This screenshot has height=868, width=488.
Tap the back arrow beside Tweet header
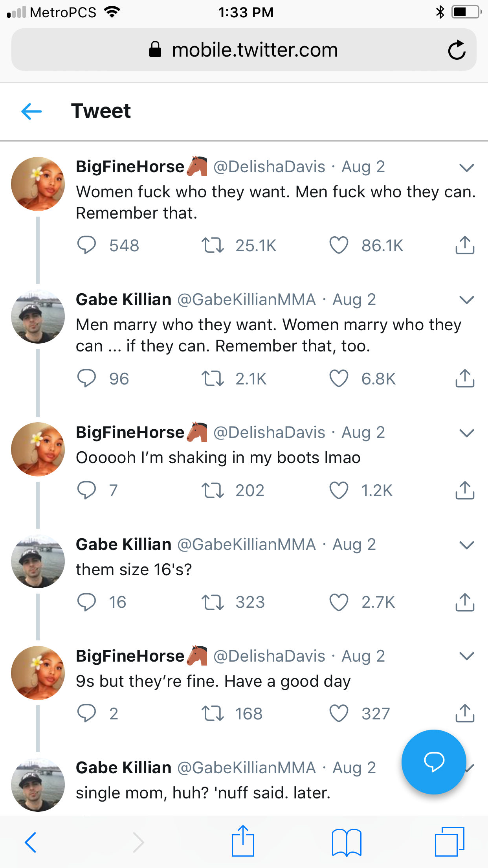pos(31,111)
